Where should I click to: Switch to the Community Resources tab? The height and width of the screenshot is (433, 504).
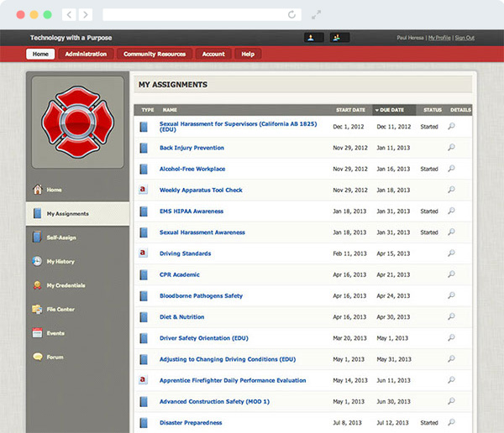click(x=155, y=54)
